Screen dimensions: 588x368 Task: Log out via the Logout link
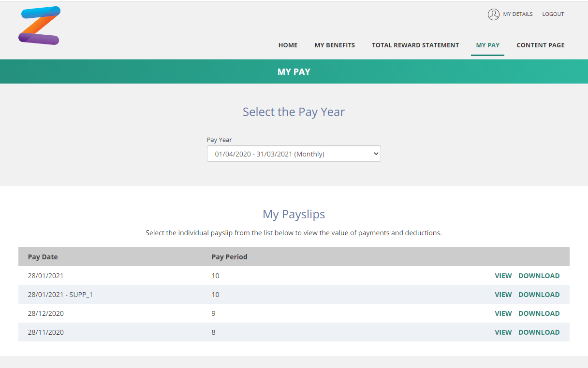pyautogui.click(x=553, y=14)
